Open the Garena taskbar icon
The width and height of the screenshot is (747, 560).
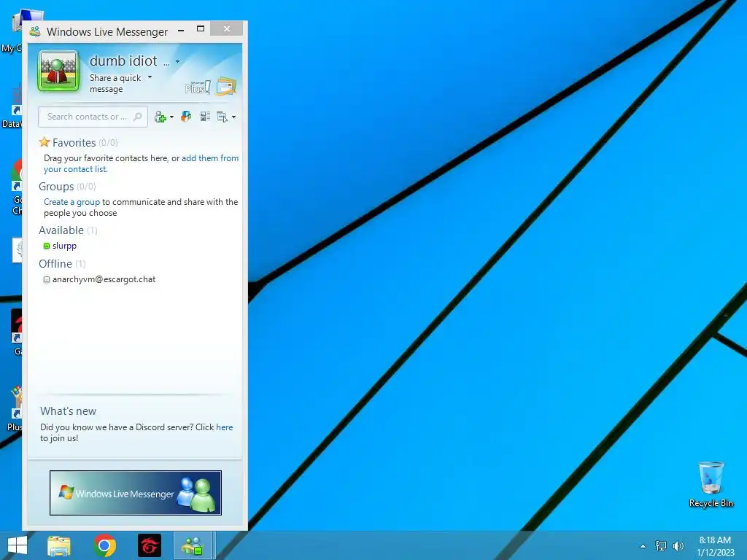[x=150, y=545]
